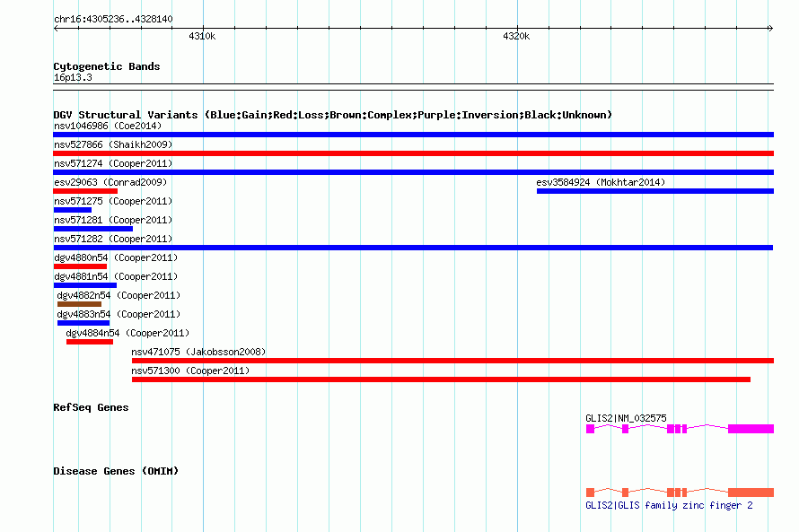Click the magenta GLIS2 last exon block
Screen dimensions: 799x532
(751, 429)
